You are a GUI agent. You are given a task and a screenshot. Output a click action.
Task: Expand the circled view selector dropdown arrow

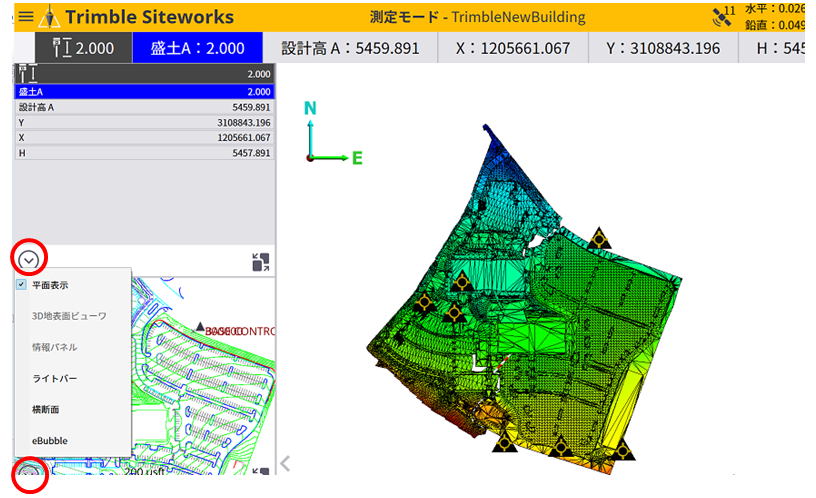30,259
